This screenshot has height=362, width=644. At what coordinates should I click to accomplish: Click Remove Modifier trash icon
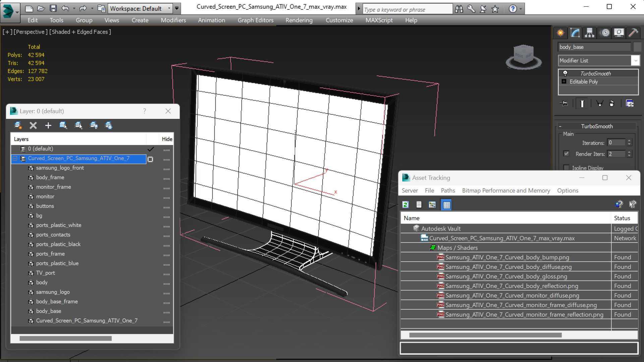point(611,103)
